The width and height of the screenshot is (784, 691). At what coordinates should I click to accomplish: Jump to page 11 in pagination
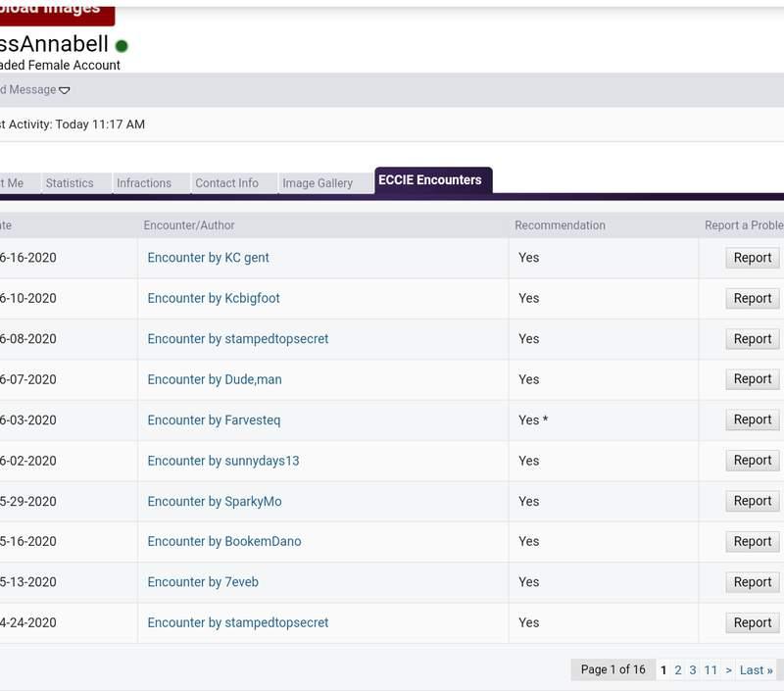pos(710,670)
